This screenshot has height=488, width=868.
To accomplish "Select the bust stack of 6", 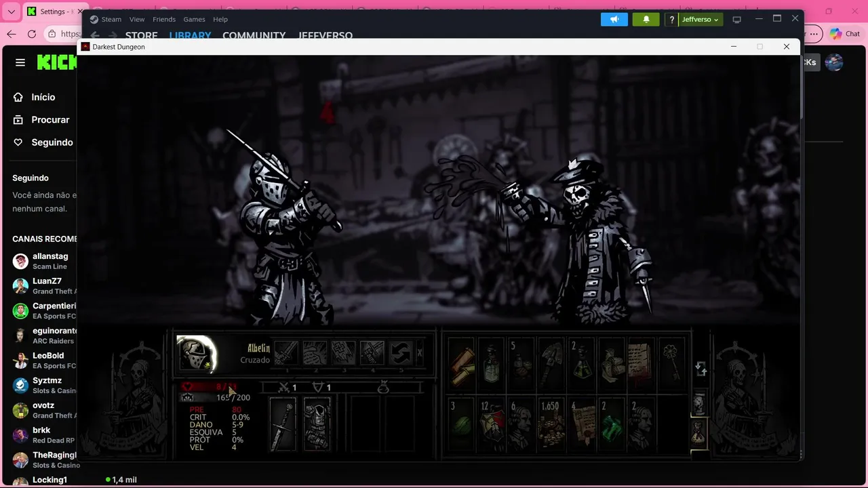I will pos(521,424).
